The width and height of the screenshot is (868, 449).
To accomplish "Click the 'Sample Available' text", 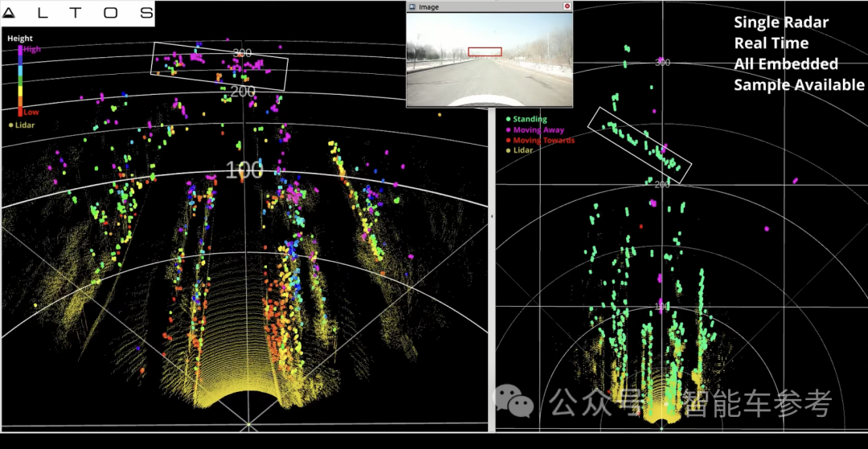I will coord(799,85).
